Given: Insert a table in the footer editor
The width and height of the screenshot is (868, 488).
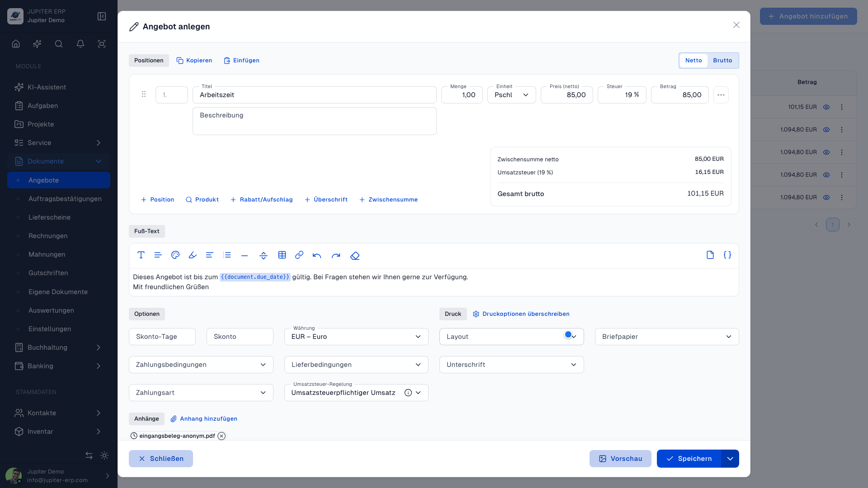Looking at the screenshot, I should coord(282,255).
